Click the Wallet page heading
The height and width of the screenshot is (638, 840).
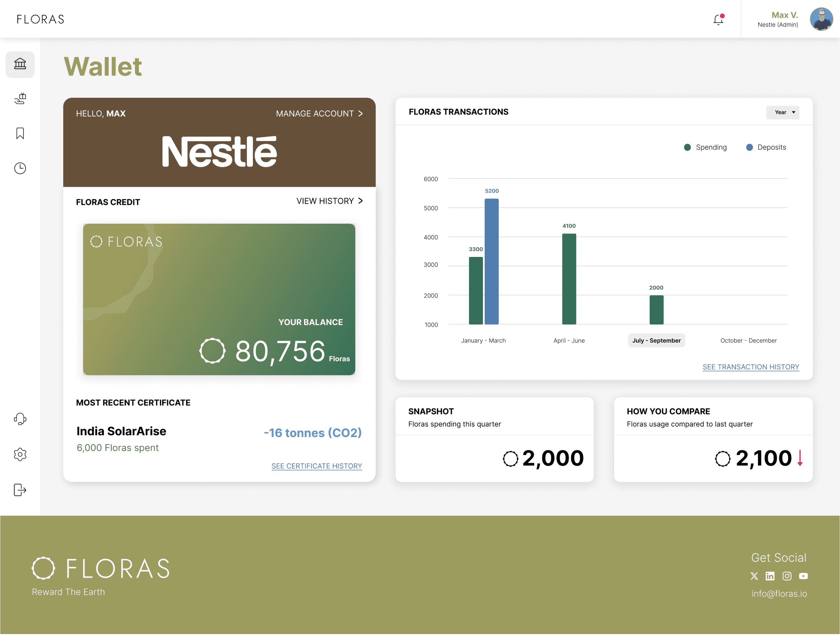pos(103,67)
